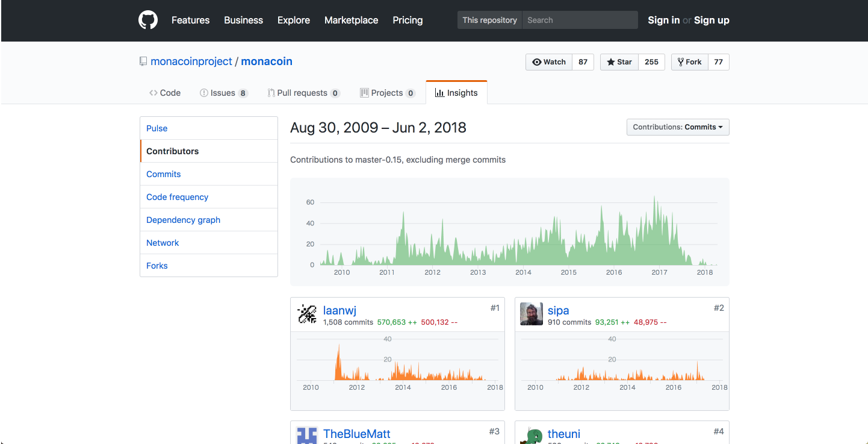Click the GitHub octocat logo
This screenshot has width=868, height=444.
coord(148,20)
